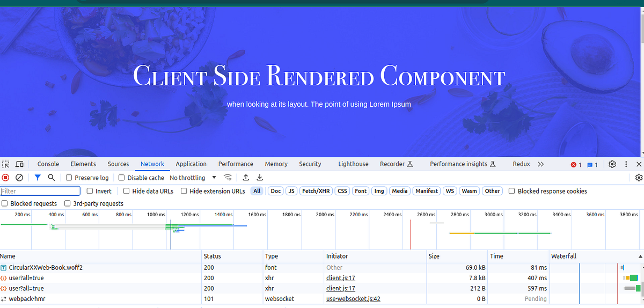Open network search magnifier
Image resolution: width=644 pixels, height=308 pixels.
52,178
